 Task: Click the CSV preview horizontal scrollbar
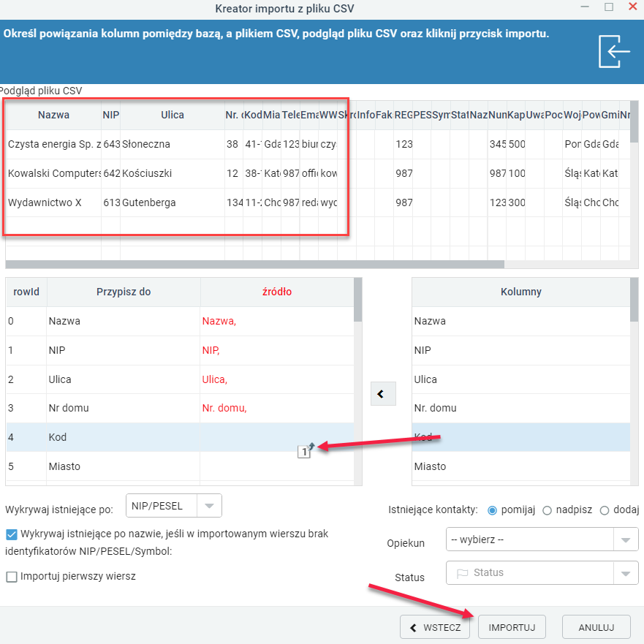coord(254,264)
